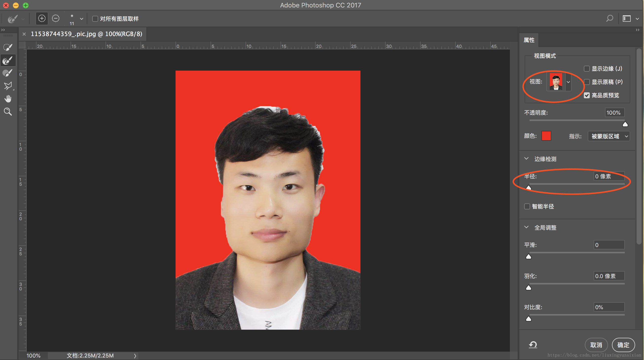Activate the Hand tool
Screen dimensions: 644x360
click(8, 99)
